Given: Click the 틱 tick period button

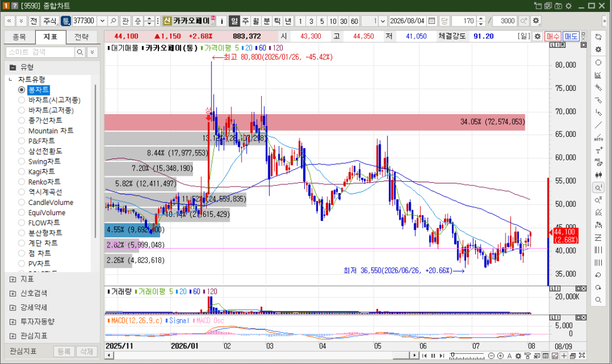Looking at the screenshot, I should [x=277, y=21].
